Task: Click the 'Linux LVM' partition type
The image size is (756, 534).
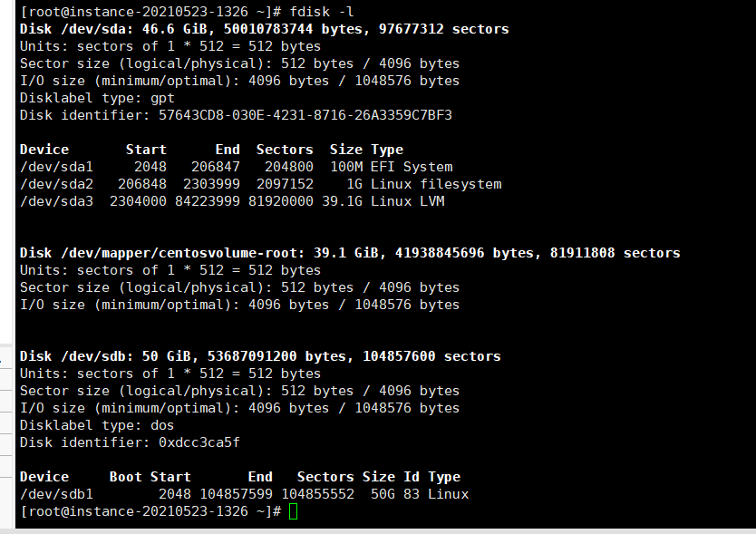Action: click(407, 201)
